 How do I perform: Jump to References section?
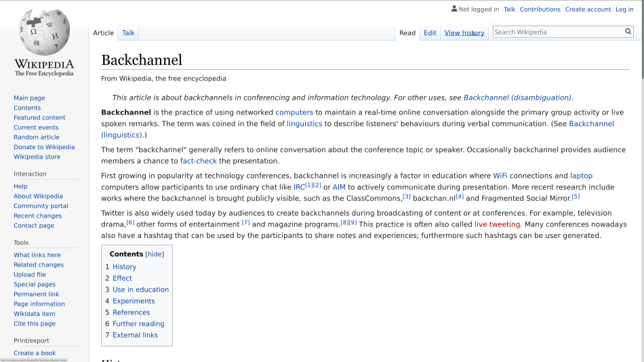tap(131, 313)
